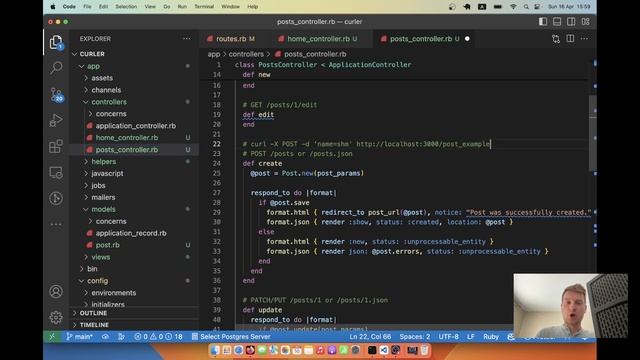Change language mode Ruby in status bar
The image size is (640, 360).
[491, 337]
